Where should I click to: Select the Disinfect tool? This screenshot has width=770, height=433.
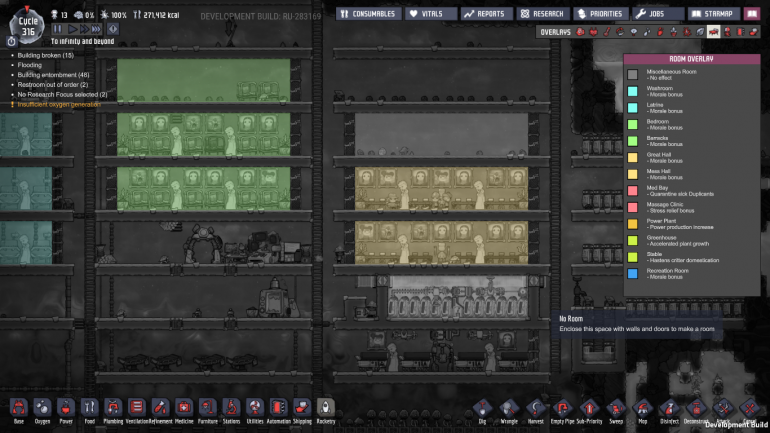click(x=669, y=409)
